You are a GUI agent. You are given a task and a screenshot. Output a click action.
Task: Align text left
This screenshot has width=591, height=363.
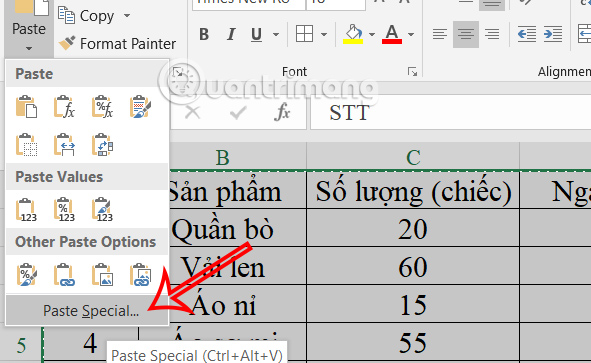[440, 34]
